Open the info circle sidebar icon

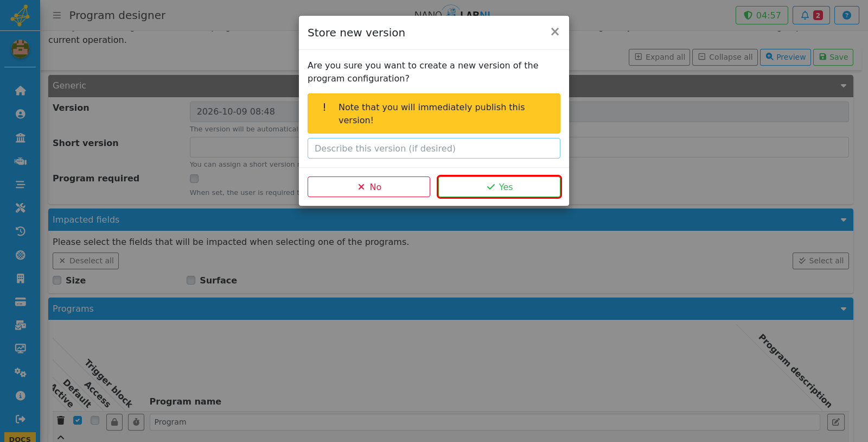(x=21, y=396)
